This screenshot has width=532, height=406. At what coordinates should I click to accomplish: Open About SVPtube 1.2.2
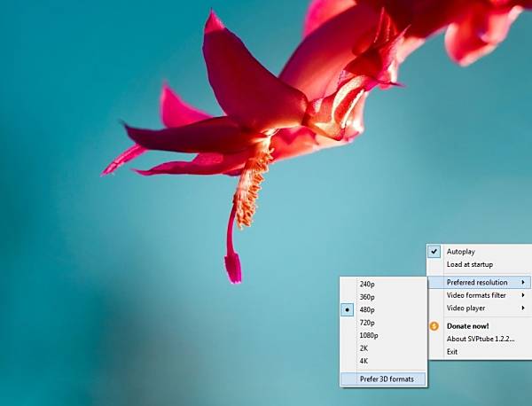481,339
